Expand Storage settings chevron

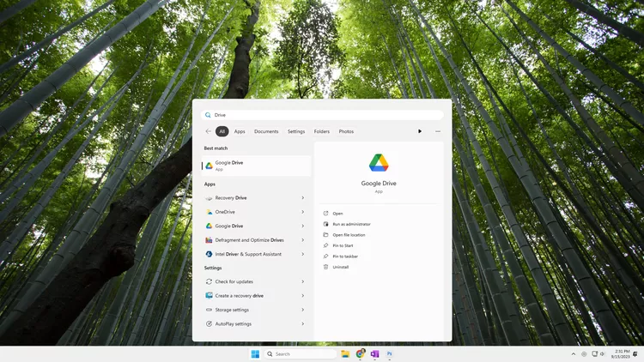point(303,310)
